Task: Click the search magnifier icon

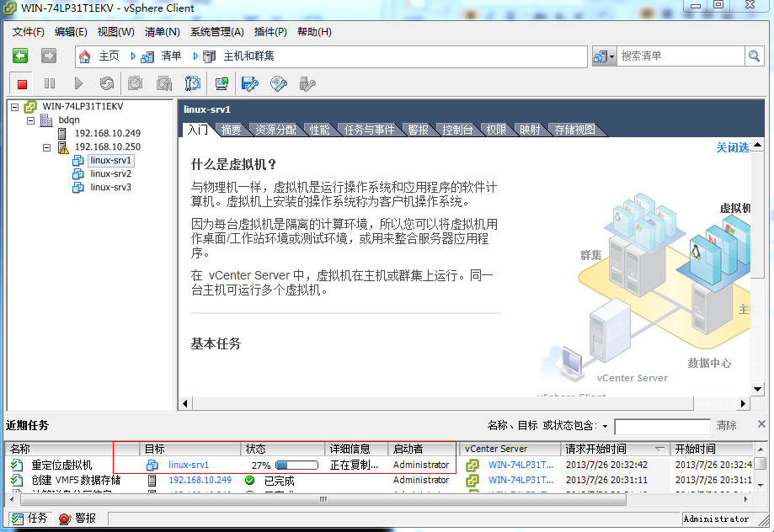Action: [754, 56]
